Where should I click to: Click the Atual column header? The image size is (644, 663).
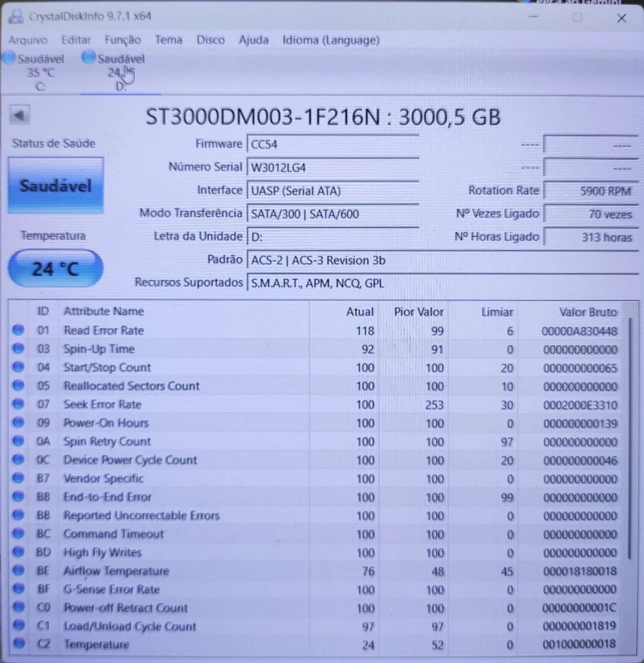[360, 312]
